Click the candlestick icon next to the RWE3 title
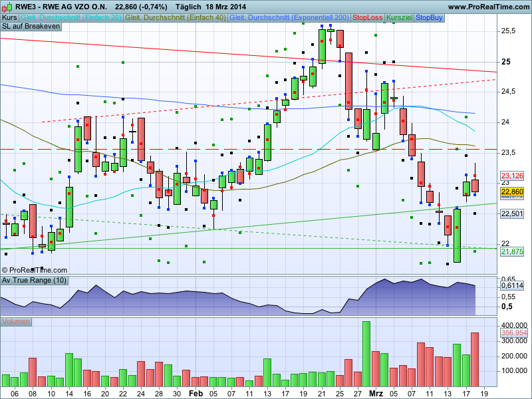Screen dimensions: 532x399 tap(7, 7)
